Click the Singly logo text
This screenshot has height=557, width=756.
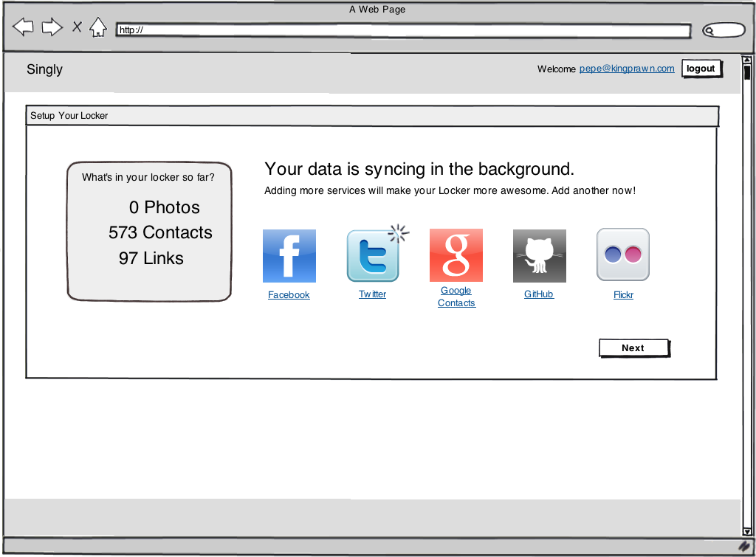[44, 69]
